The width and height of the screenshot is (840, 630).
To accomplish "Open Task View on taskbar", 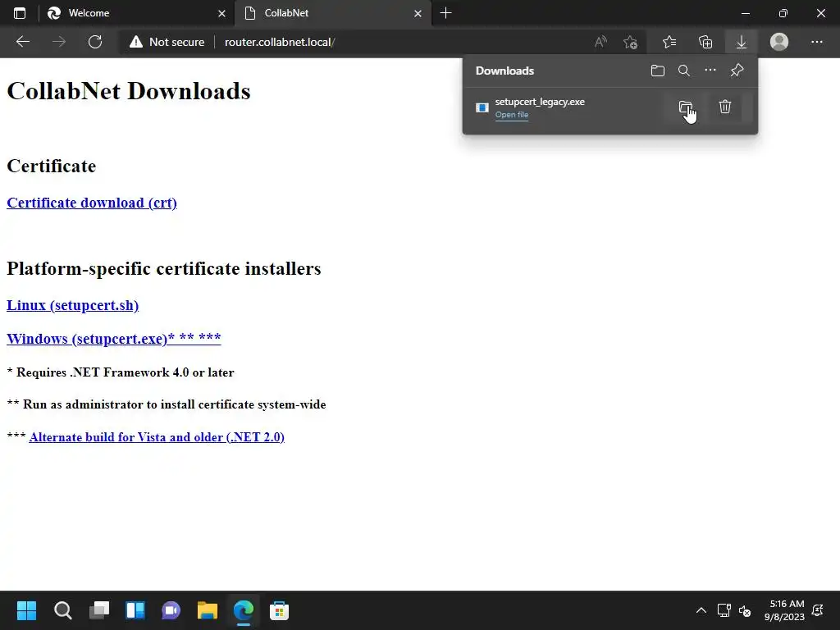I will tap(99, 610).
